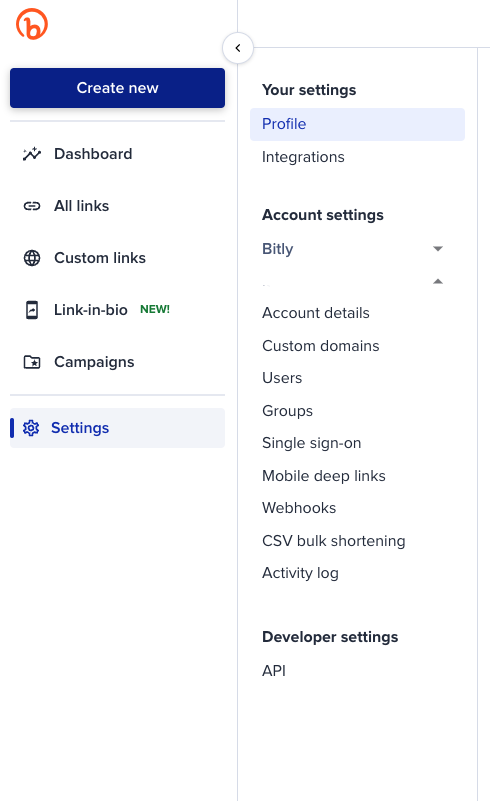Click the Campaigns starred folder icon
This screenshot has height=801, width=490.
tap(32, 362)
